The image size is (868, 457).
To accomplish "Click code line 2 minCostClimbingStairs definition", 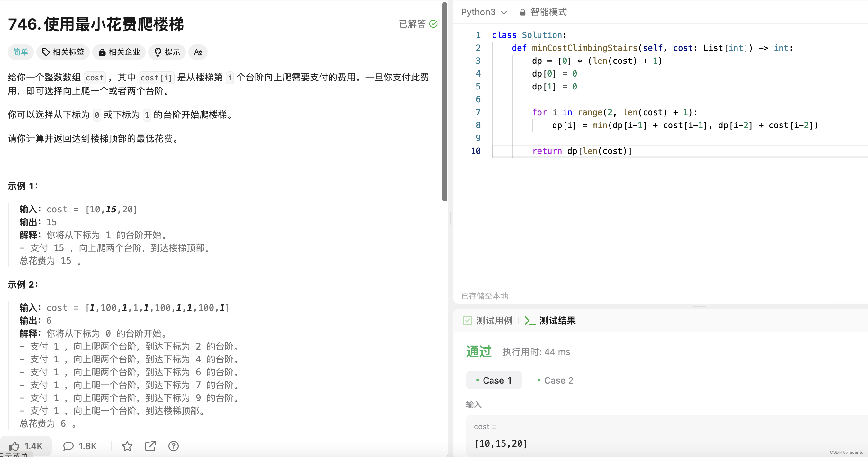I will point(652,48).
